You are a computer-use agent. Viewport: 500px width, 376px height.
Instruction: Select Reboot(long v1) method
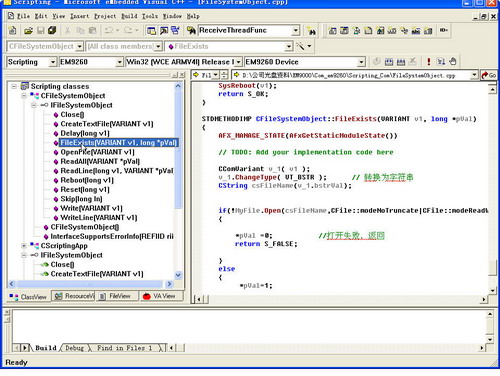(x=87, y=180)
